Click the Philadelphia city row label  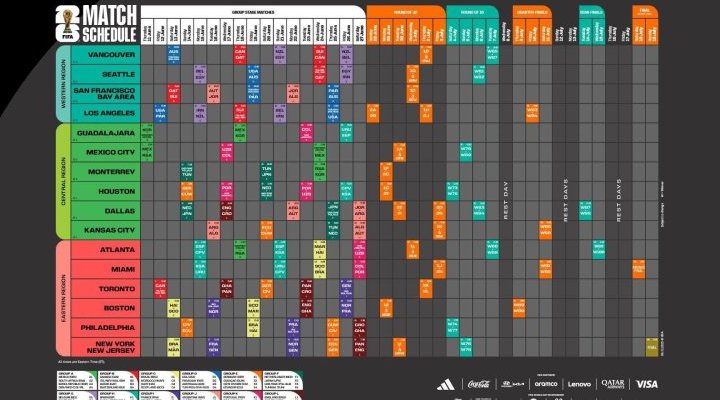pos(105,328)
